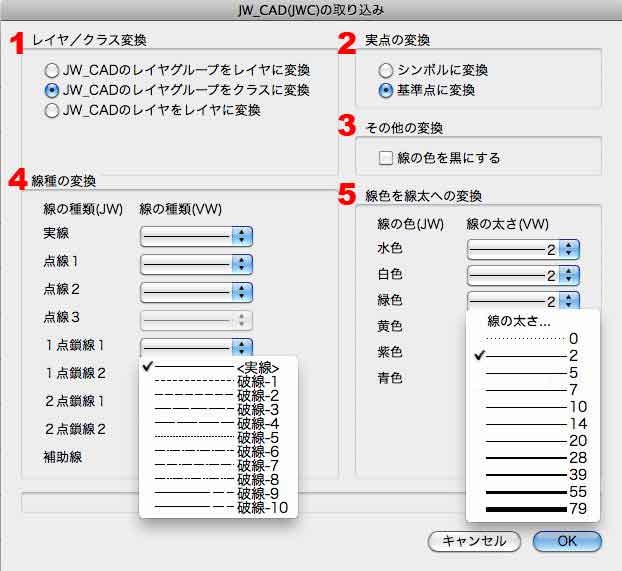Screen dimensions: 622x571
Task: Confirm import with OK button
Action: 567,541
